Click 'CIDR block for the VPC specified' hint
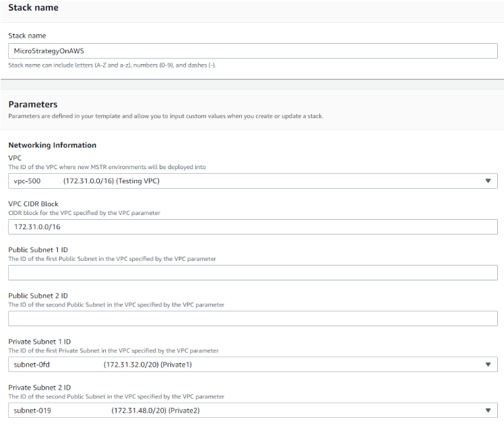Viewport: 504px width, 428px height. click(x=84, y=213)
